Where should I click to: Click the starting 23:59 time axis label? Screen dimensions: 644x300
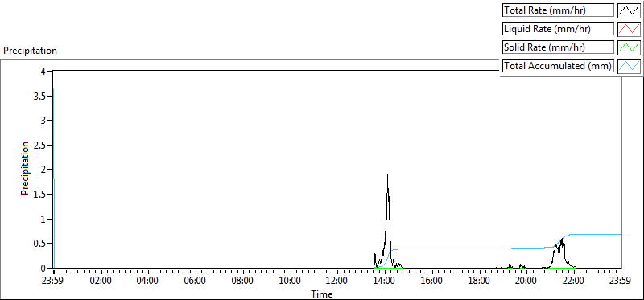(x=53, y=282)
